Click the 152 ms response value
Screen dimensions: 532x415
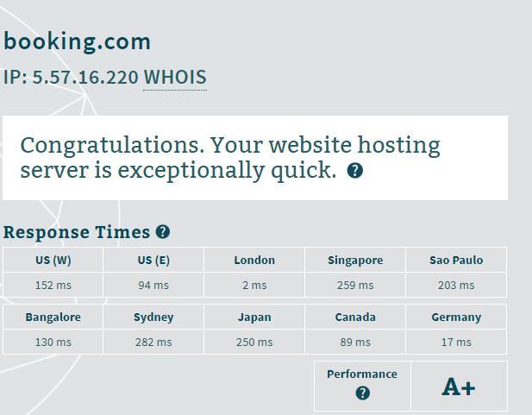pyautogui.click(x=53, y=286)
